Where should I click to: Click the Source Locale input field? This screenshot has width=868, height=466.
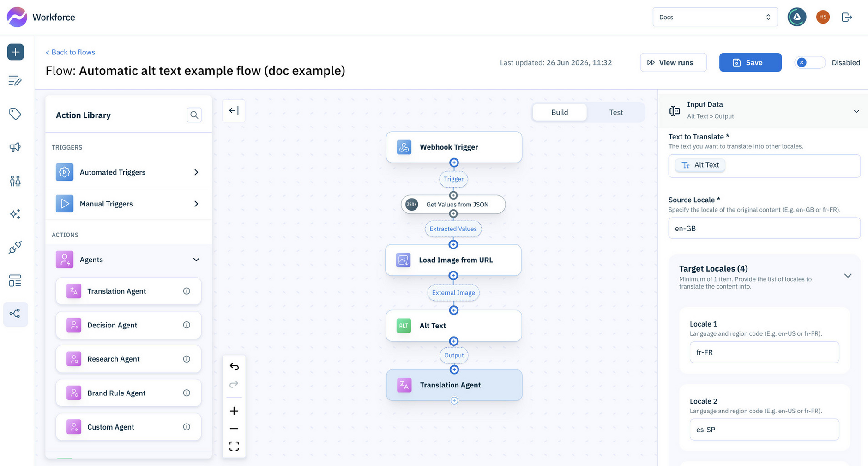[x=764, y=228]
